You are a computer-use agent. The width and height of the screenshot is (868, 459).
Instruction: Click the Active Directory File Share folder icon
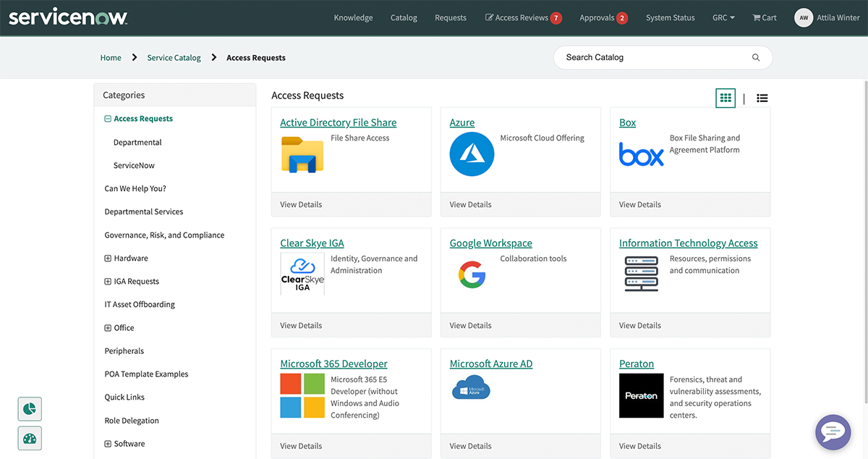302,153
